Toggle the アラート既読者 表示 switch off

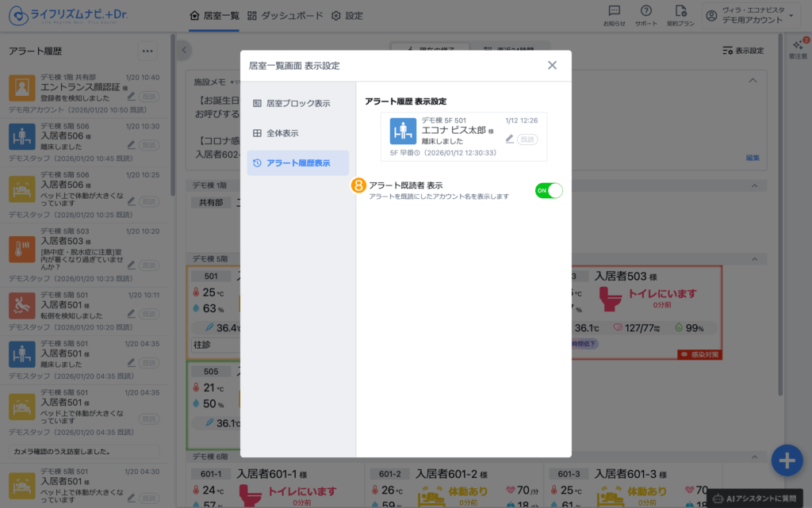(x=549, y=190)
